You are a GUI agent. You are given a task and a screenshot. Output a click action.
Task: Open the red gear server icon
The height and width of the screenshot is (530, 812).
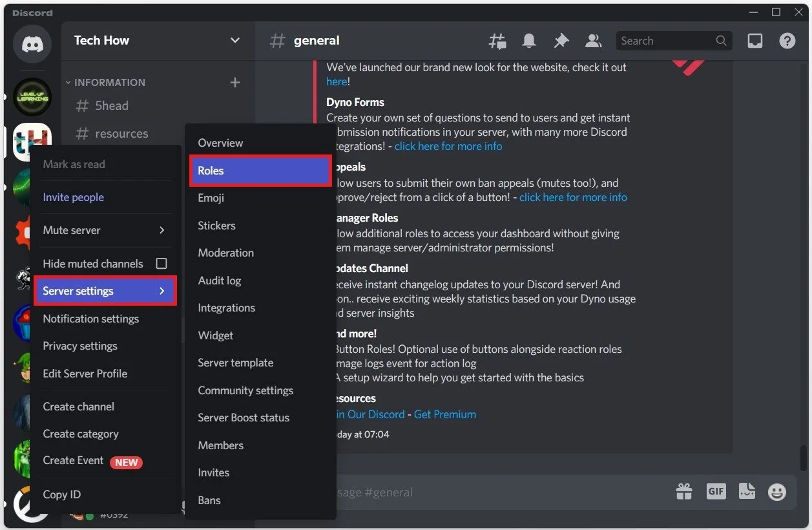pos(23,233)
